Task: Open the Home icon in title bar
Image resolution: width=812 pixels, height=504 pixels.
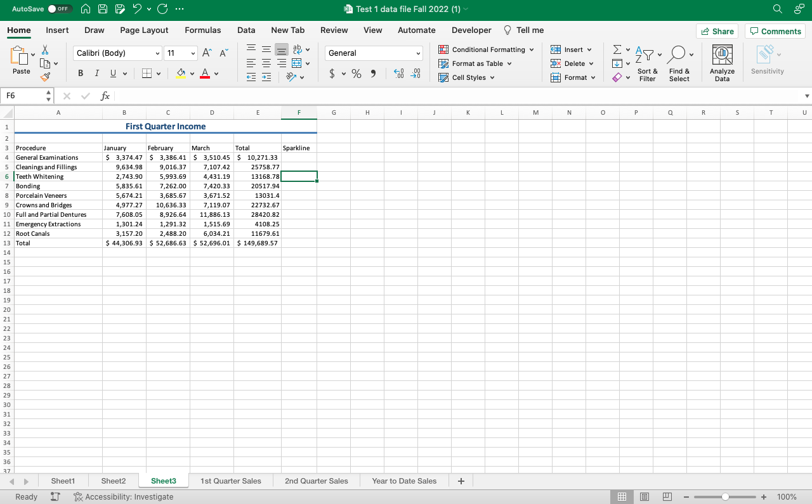Action: point(87,9)
